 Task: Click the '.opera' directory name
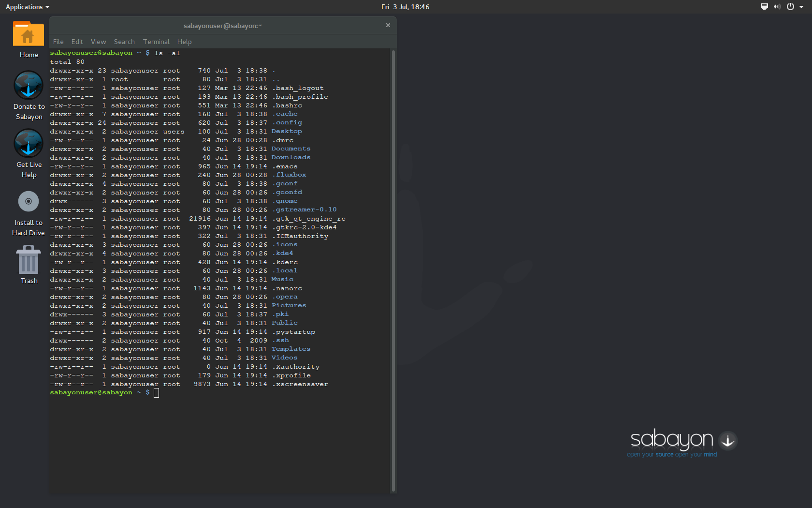(x=285, y=297)
